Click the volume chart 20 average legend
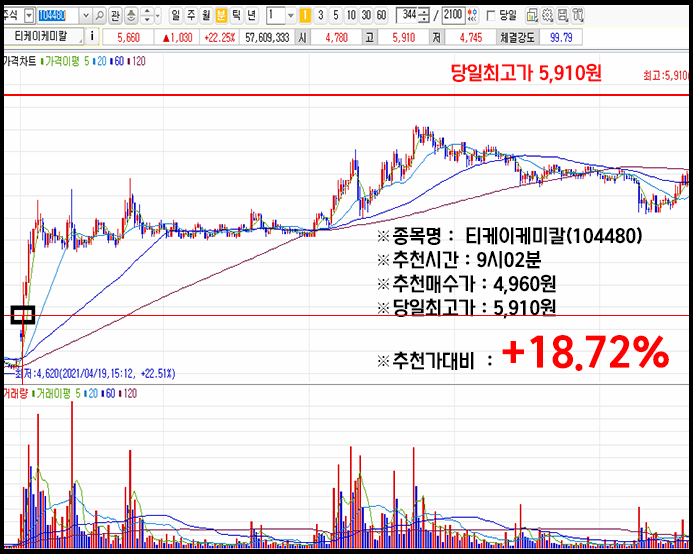The height and width of the screenshot is (554, 693). click(91, 393)
